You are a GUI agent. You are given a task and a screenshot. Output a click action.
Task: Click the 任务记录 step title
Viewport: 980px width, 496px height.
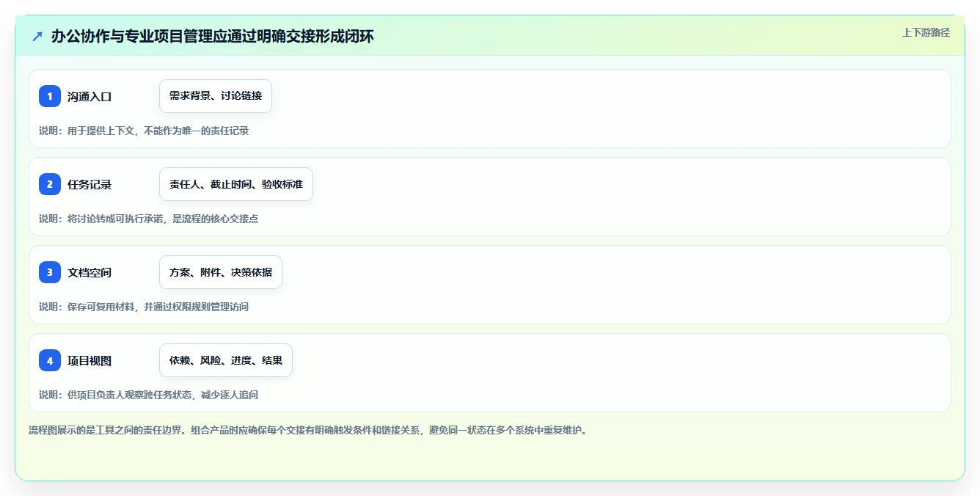pyautogui.click(x=89, y=184)
